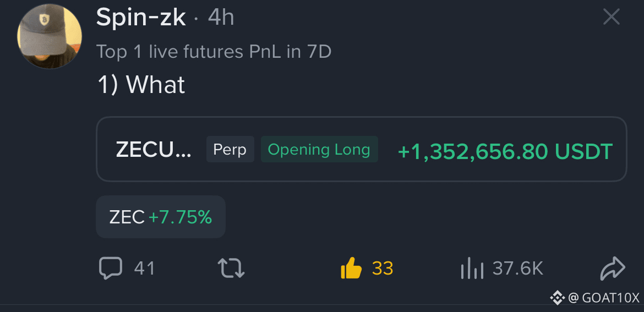This screenshot has width=644, height=312.
Task: Open the ZEC +7.75% coin chip
Action: [161, 217]
